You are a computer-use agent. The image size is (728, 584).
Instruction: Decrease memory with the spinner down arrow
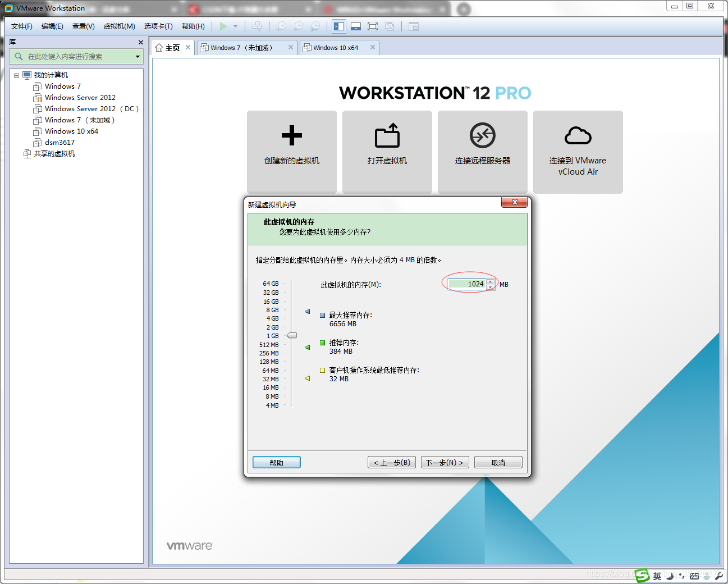[x=491, y=287]
